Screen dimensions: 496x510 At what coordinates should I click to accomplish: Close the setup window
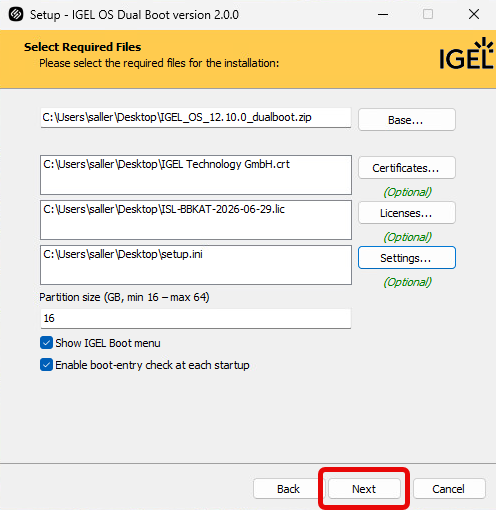474,14
